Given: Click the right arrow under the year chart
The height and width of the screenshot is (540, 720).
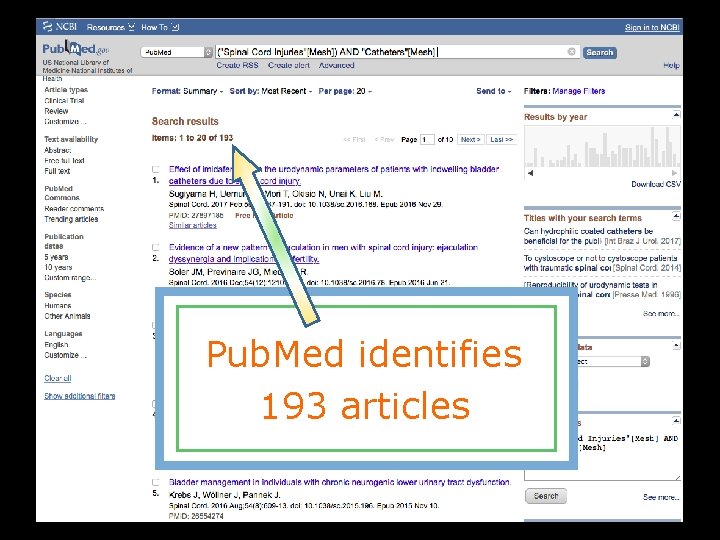Looking at the screenshot, I should 674,173.
